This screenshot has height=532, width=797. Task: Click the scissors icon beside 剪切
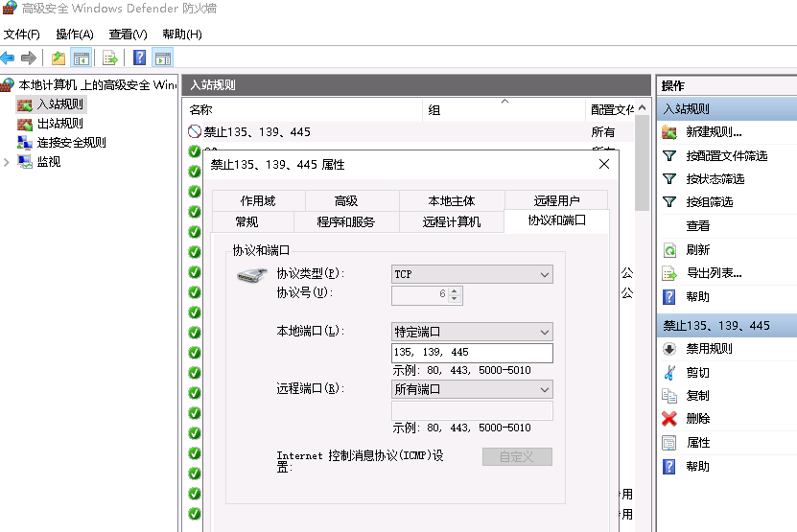[x=669, y=373]
